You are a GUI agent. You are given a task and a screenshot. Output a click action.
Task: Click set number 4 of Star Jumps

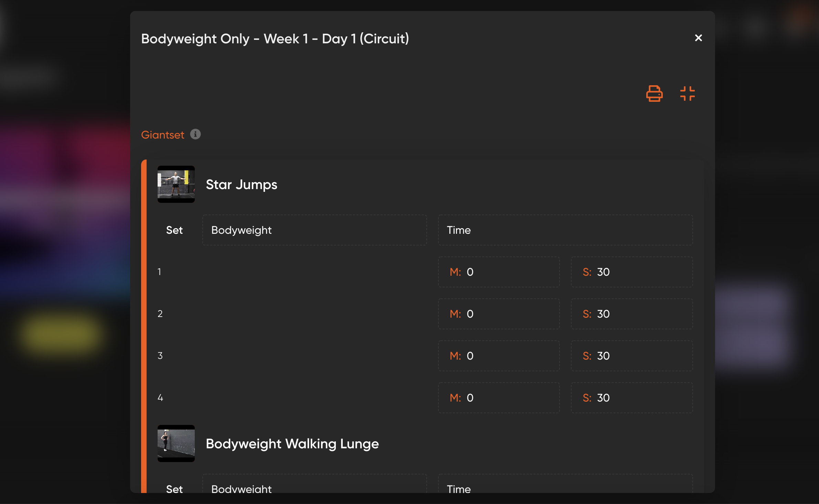[x=160, y=397]
